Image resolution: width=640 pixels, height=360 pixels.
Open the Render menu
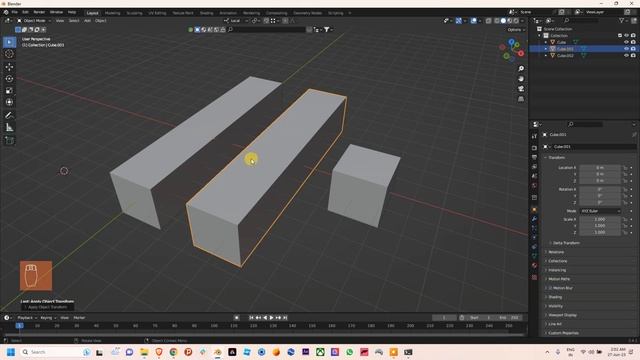tap(39, 12)
